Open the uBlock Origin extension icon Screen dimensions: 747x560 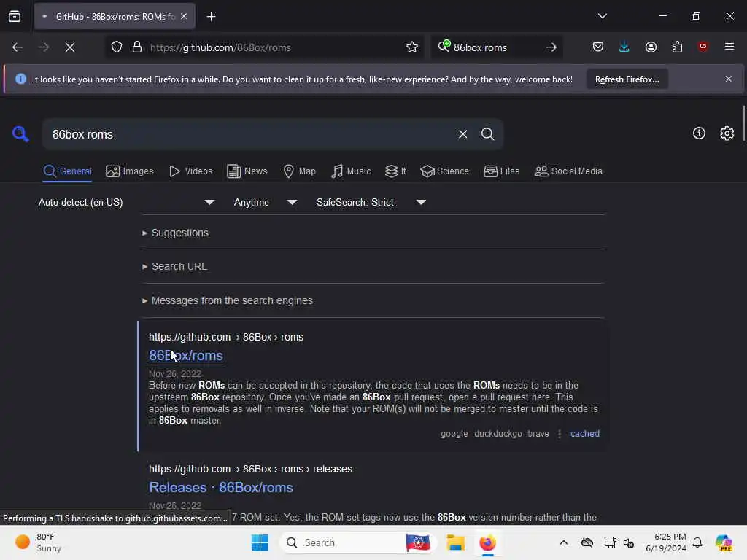click(703, 47)
